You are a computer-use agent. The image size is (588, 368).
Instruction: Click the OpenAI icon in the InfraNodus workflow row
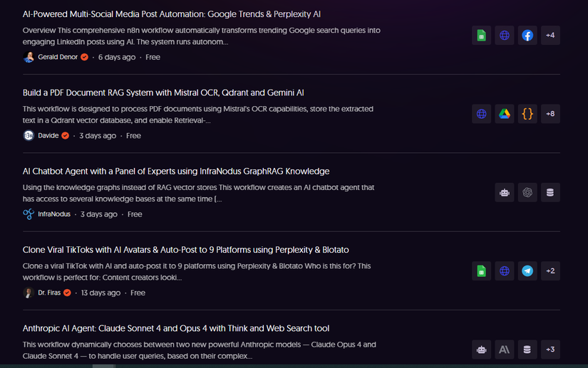point(527,192)
